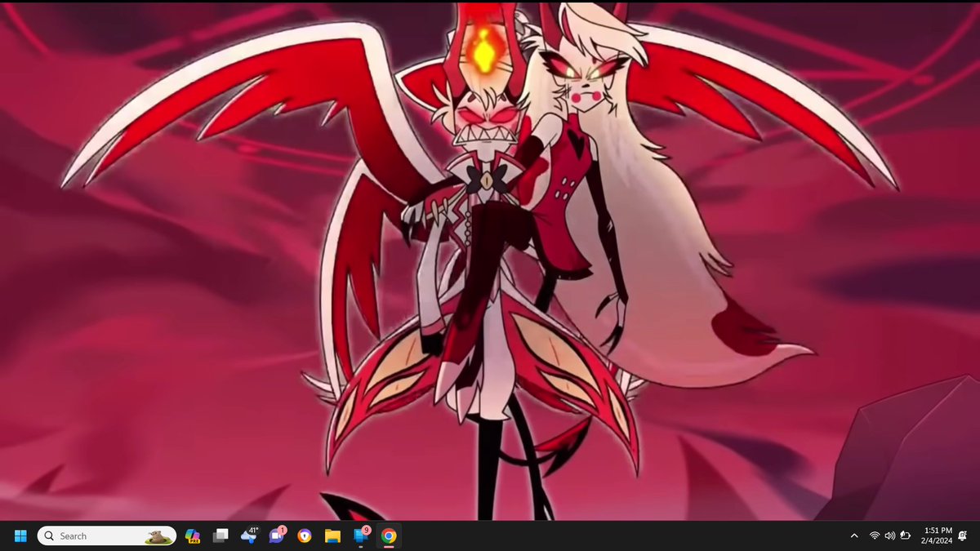The width and height of the screenshot is (980, 551).
Task: Click the taskbar Search box
Action: click(x=106, y=536)
